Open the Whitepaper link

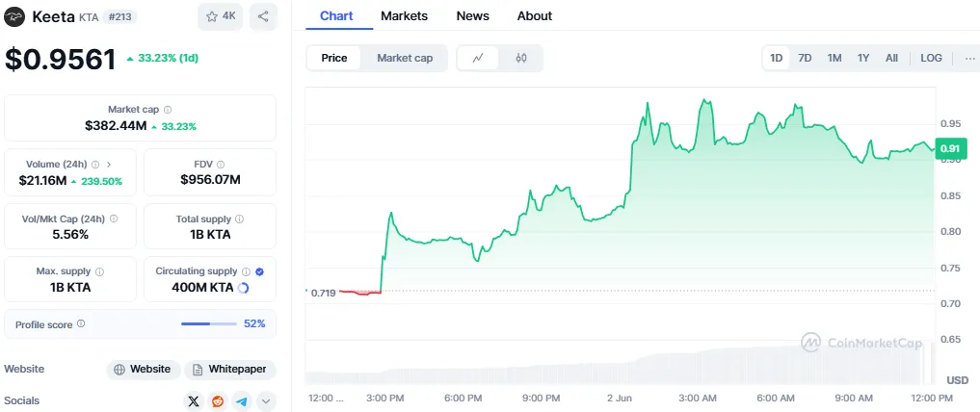[x=229, y=369]
